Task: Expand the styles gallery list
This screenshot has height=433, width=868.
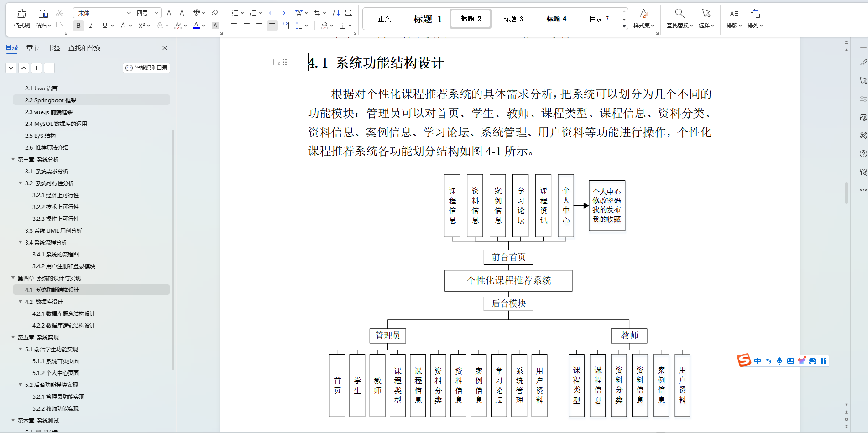Action: (624, 26)
